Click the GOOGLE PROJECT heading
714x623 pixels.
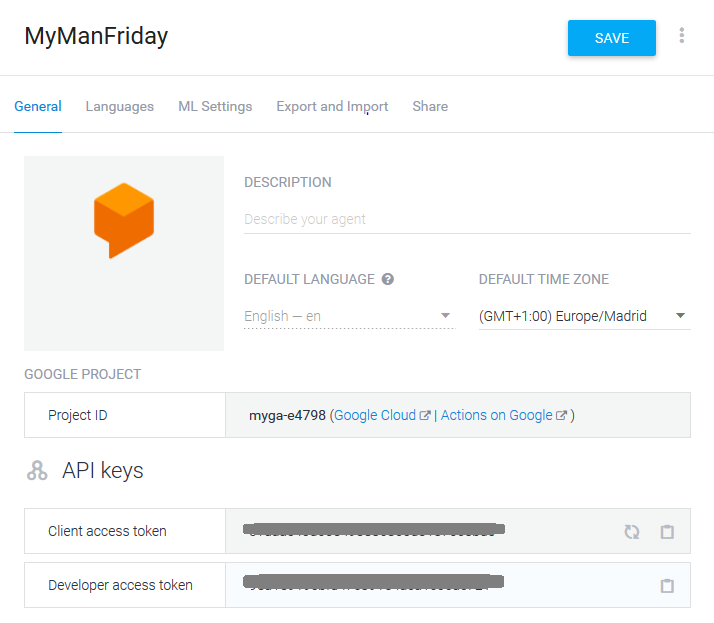tap(82, 374)
